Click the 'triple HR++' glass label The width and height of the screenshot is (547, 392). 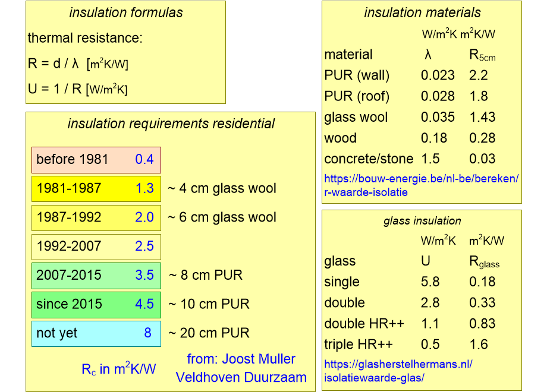pyautogui.click(x=359, y=345)
